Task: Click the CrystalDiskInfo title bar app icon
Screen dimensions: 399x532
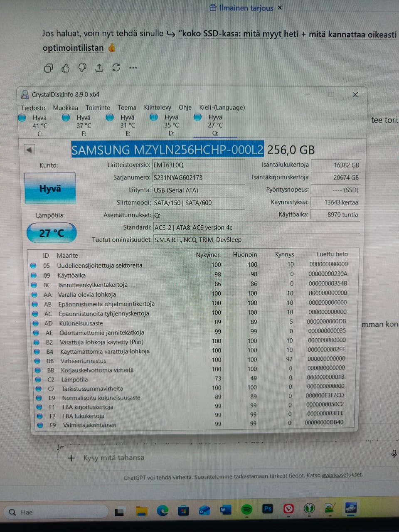Action: click(x=25, y=94)
